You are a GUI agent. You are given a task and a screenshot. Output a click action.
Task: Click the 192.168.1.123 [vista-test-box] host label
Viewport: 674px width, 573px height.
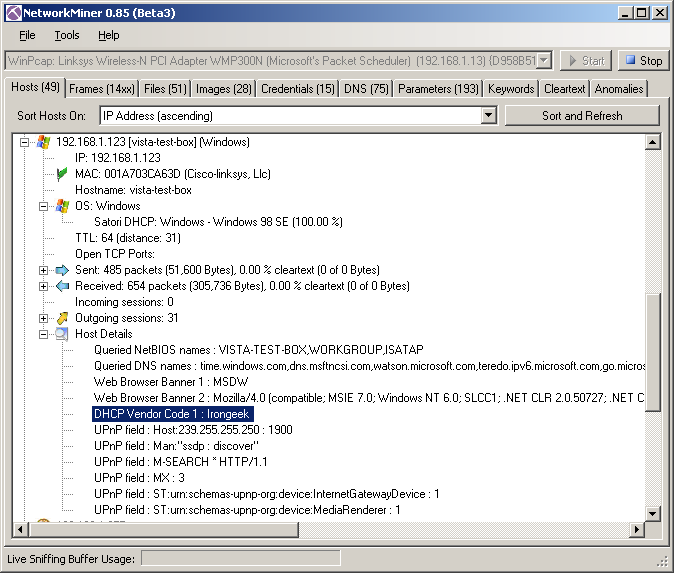coord(153,142)
